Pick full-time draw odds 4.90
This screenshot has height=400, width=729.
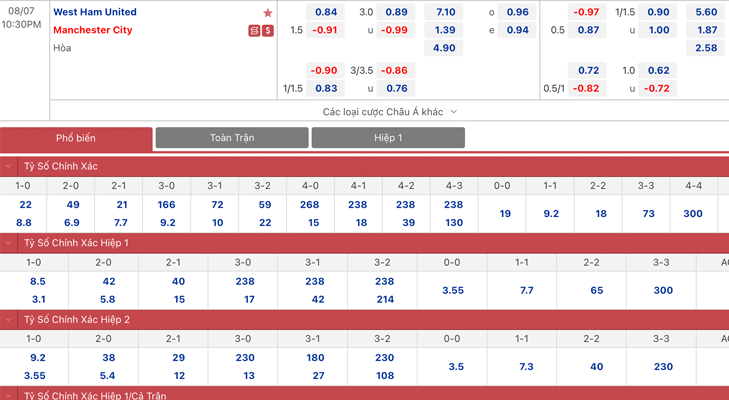tap(444, 48)
